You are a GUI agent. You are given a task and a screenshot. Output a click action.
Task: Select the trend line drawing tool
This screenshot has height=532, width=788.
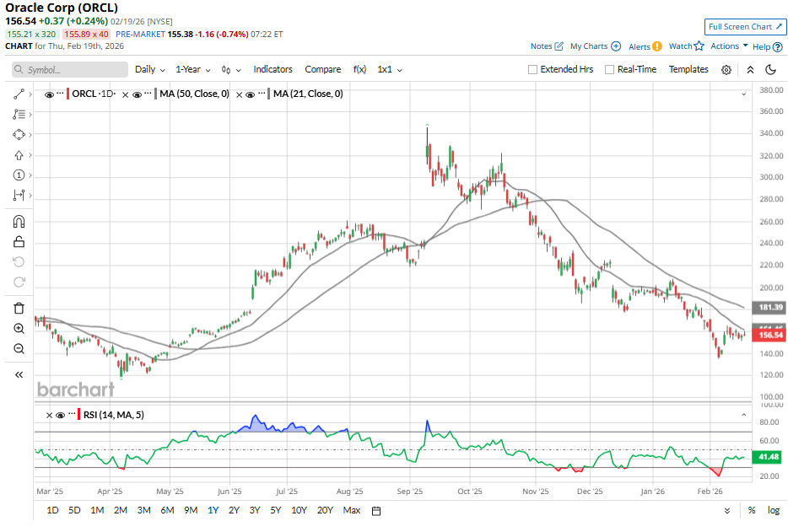click(17, 94)
